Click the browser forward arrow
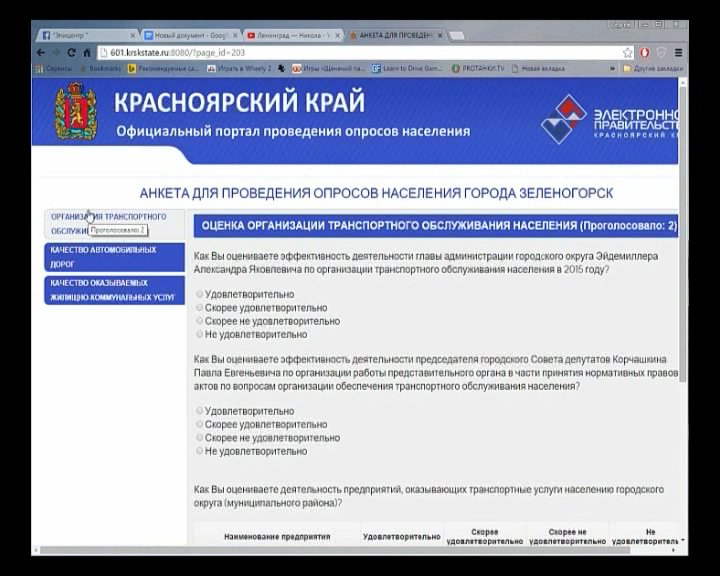The width and height of the screenshot is (720, 576). [x=56, y=53]
